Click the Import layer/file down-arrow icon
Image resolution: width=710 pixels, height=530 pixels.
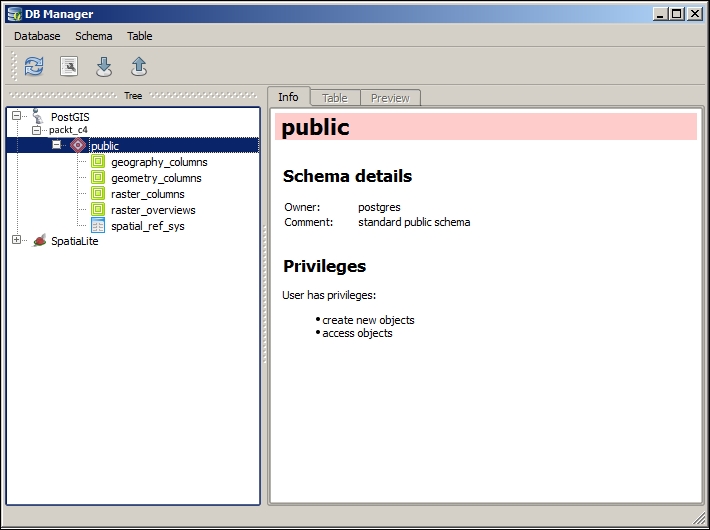pyautogui.click(x=104, y=67)
